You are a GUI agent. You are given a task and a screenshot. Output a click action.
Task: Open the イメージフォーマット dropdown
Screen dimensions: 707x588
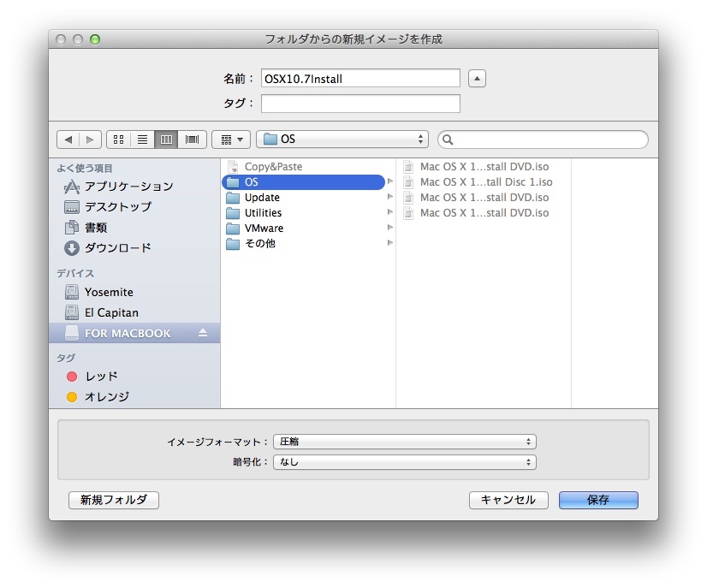[x=405, y=442]
